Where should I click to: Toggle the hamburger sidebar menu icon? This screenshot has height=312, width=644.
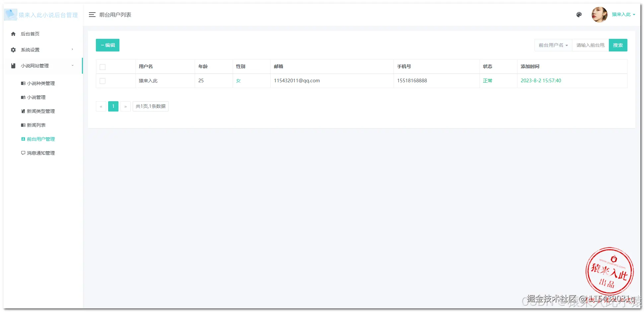click(92, 15)
